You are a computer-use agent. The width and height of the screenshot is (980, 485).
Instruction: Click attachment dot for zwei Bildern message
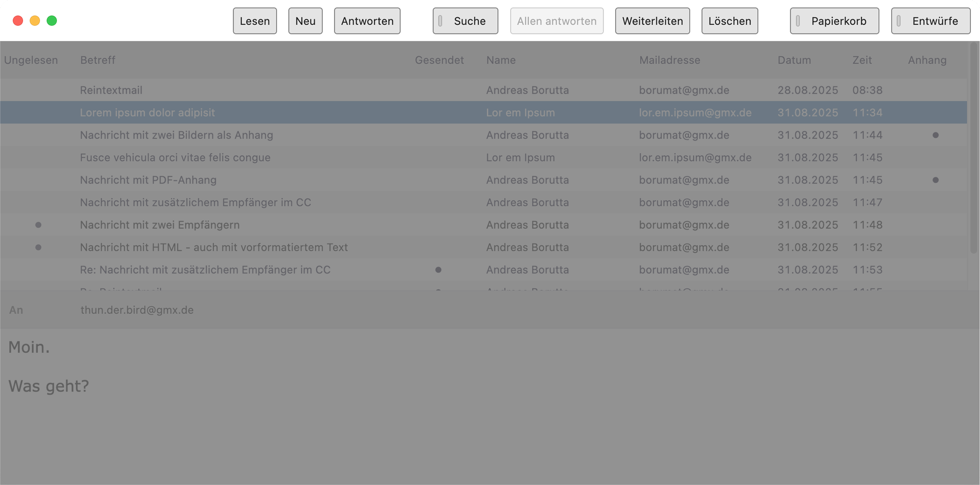[x=936, y=135]
